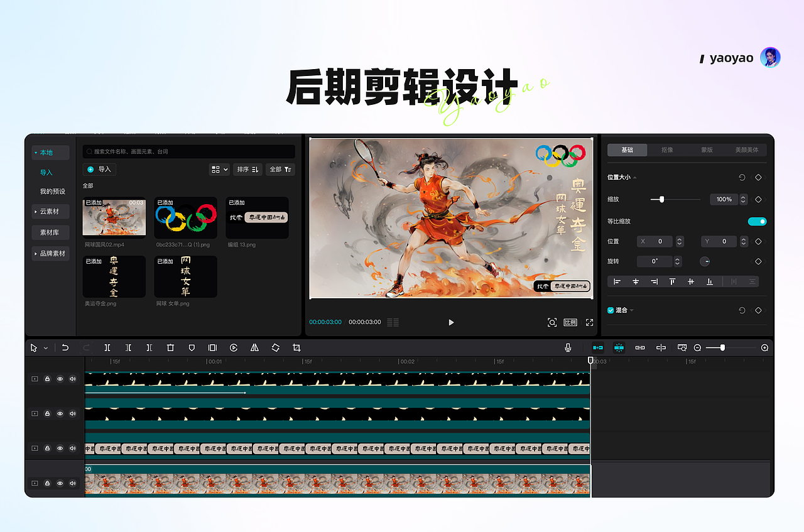The width and height of the screenshot is (804, 532).
Task: Uncheck the 混合 blend checkbox
Action: (x=609, y=310)
